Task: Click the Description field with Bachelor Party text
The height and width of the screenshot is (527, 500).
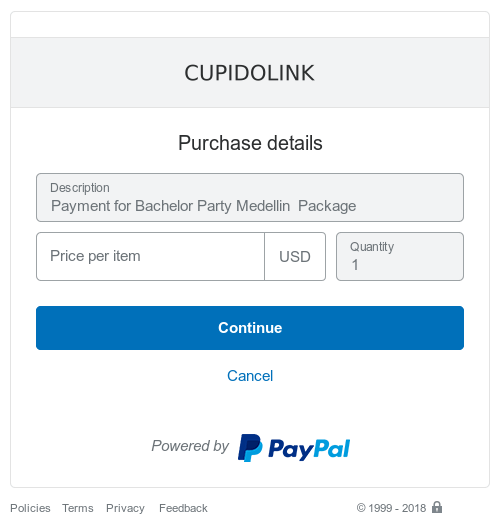Action: coord(250,197)
